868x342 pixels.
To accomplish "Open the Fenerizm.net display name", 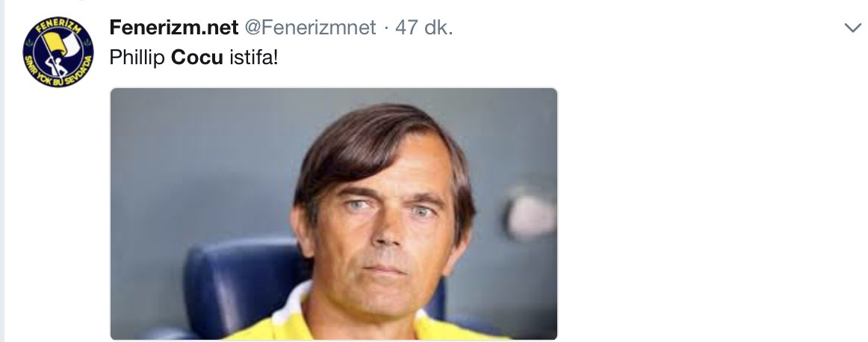I will tap(174, 27).
